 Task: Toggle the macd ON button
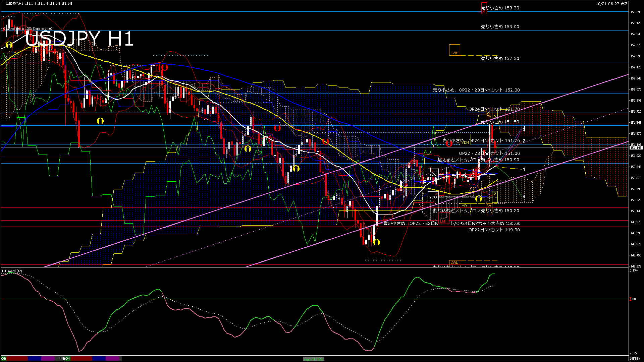[314, 359]
